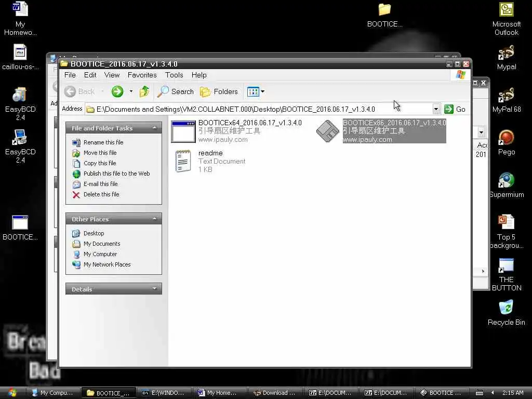Collapse File and Folder Tasks panel
This screenshot has width=532, height=399.
(x=155, y=128)
